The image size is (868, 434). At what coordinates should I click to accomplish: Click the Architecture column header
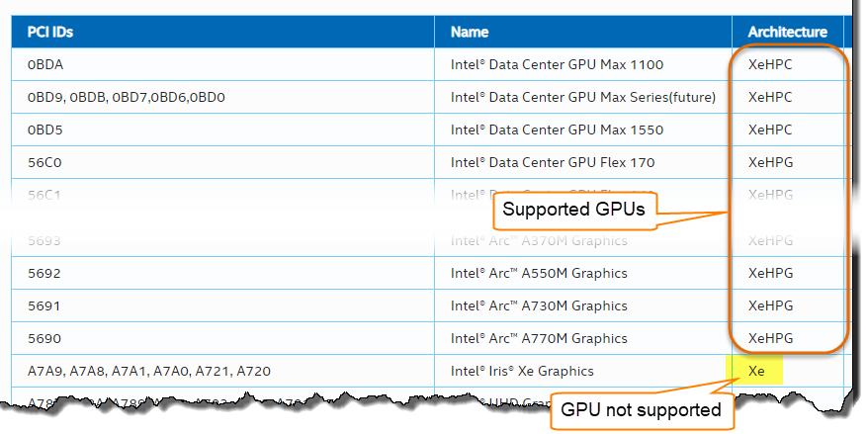787,32
